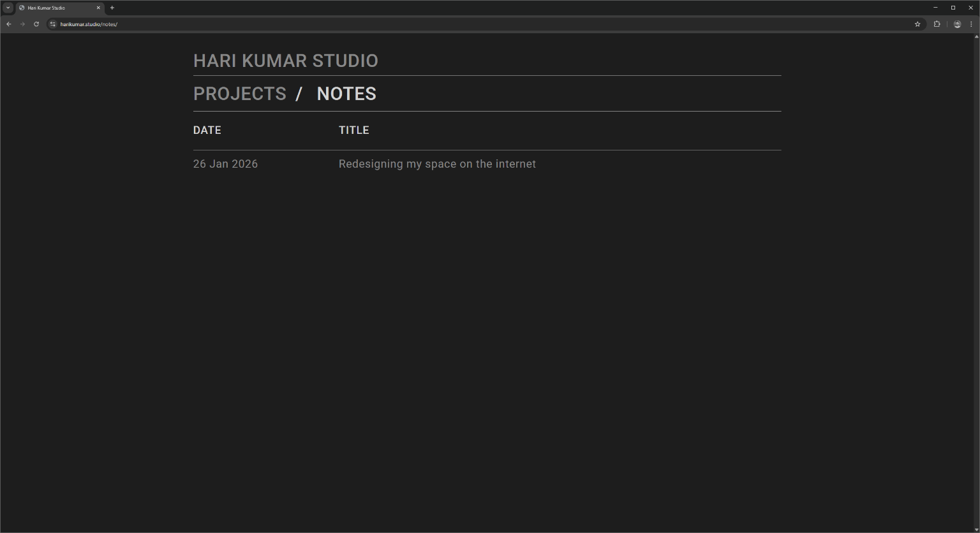
Task: Maximize or restore the browser window
Action: pos(953,8)
